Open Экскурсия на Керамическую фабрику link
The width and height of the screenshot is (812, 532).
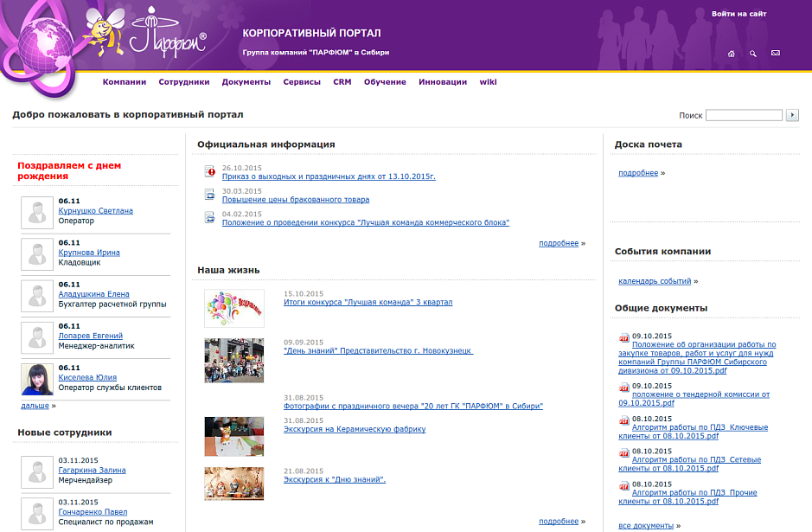pyautogui.click(x=355, y=429)
